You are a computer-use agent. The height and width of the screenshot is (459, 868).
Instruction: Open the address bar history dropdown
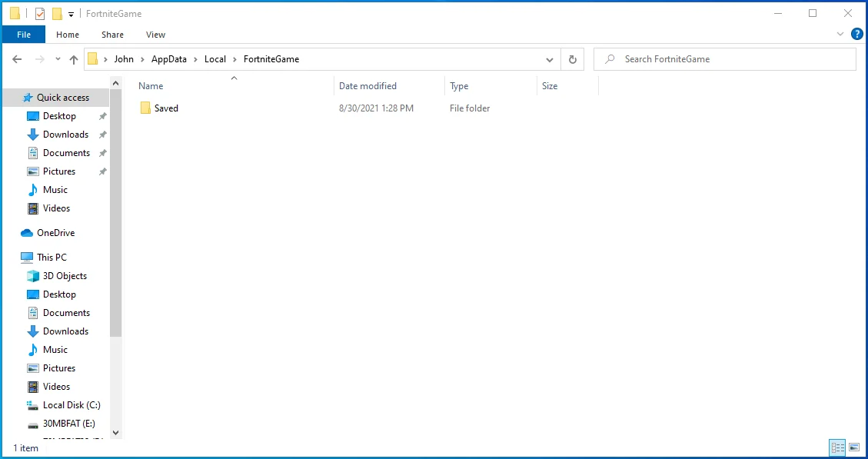pyautogui.click(x=550, y=59)
